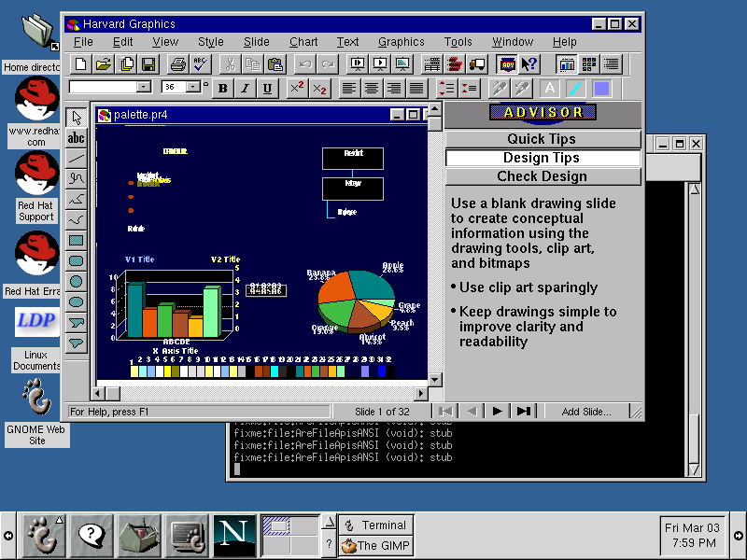Screen dimensions: 747x560
Task: Select the circle shape tool
Action: pos(77,282)
